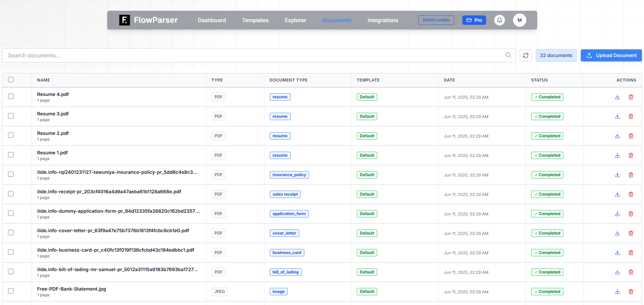Download the cover letter document

pos(617,233)
